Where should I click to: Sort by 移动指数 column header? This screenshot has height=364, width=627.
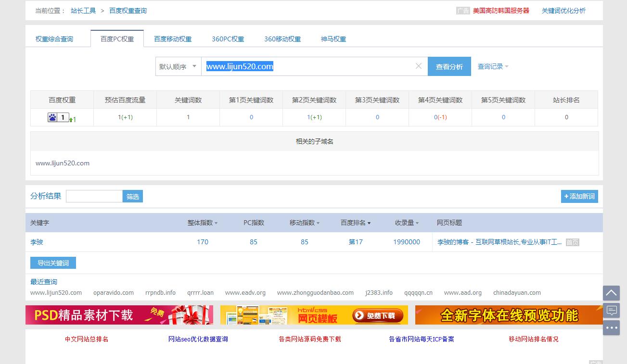[305, 223]
